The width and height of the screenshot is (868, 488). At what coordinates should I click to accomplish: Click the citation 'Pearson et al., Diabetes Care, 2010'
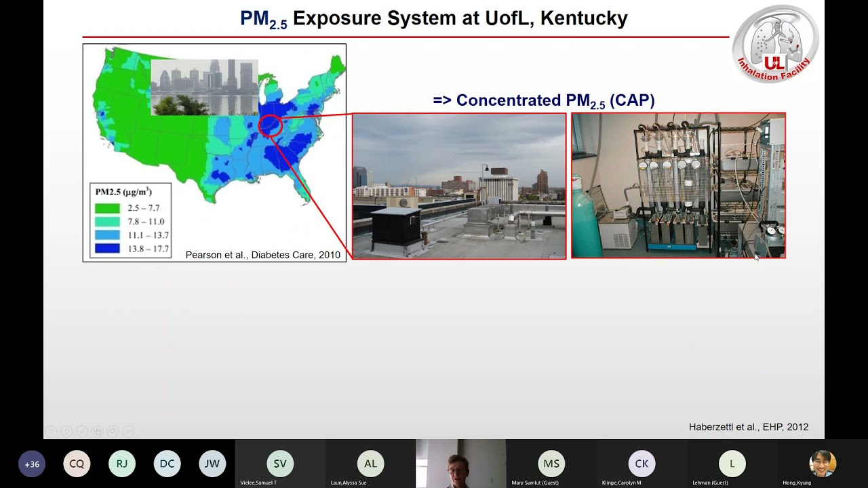coord(263,255)
